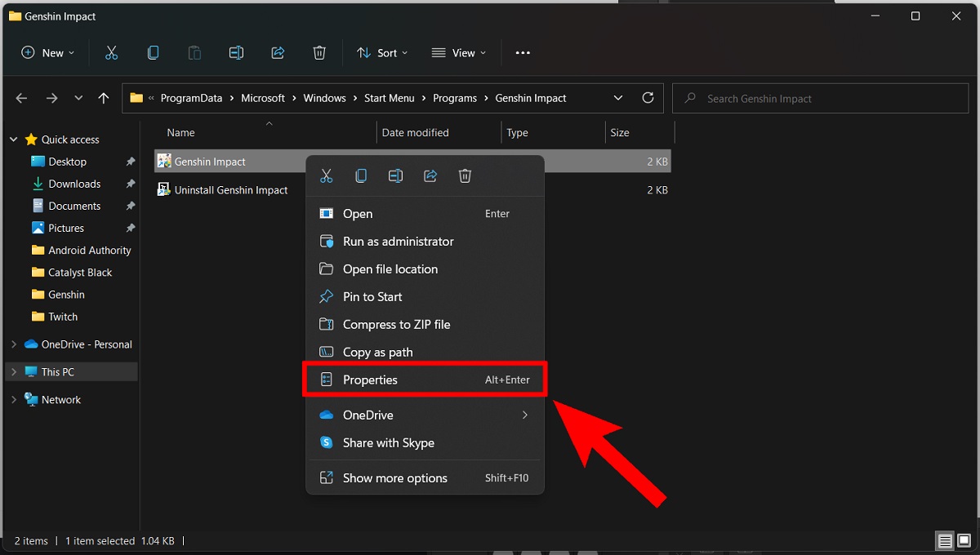Click the Delete icon in the context menu
This screenshot has width=980, height=555.
point(465,175)
